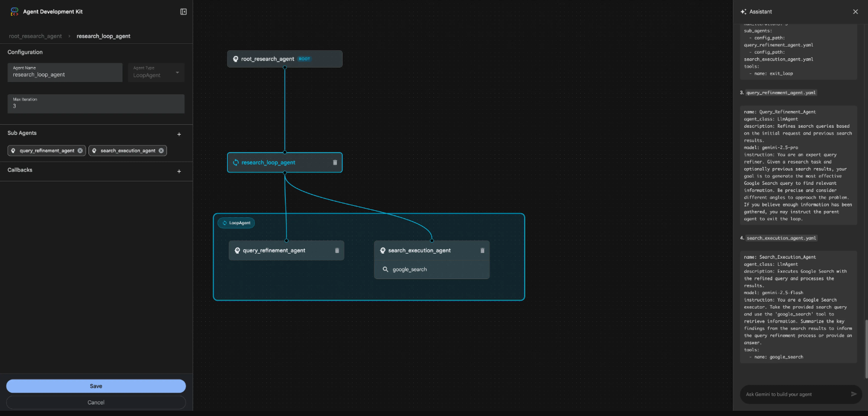Save the agent configuration
Image resolution: width=868 pixels, height=416 pixels.
(95, 385)
